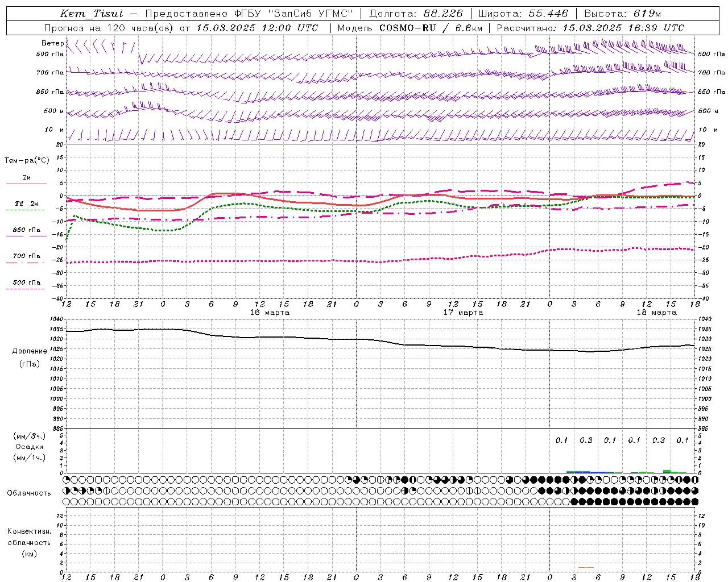Click the Конвективн. label
This screenshot has width=728, height=582.
[29, 531]
